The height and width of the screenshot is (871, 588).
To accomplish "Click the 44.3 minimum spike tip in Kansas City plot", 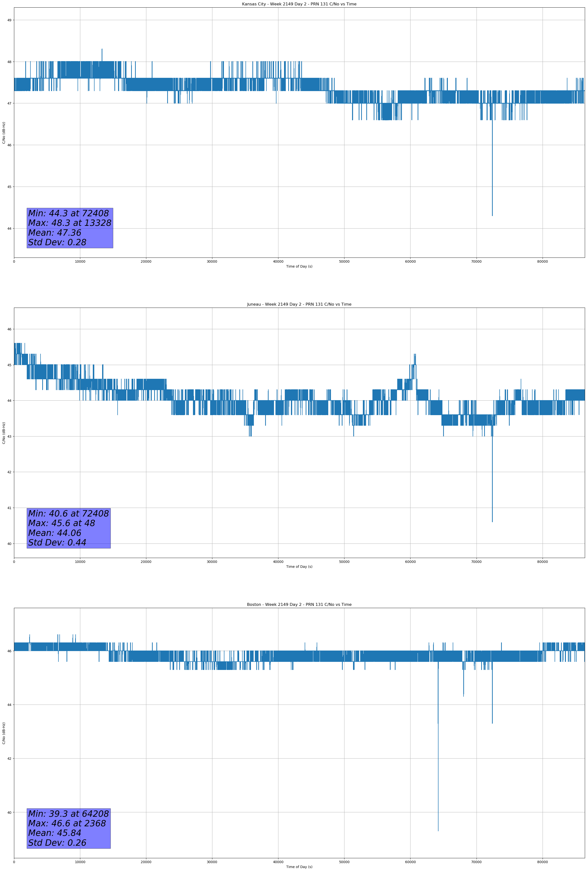I will pyautogui.click(x=492, y=216).
